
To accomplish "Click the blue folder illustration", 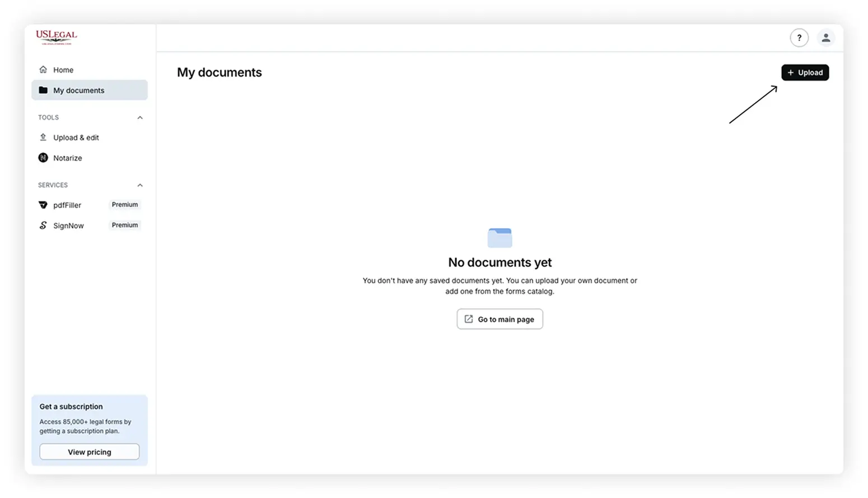I will pos(500,237).
